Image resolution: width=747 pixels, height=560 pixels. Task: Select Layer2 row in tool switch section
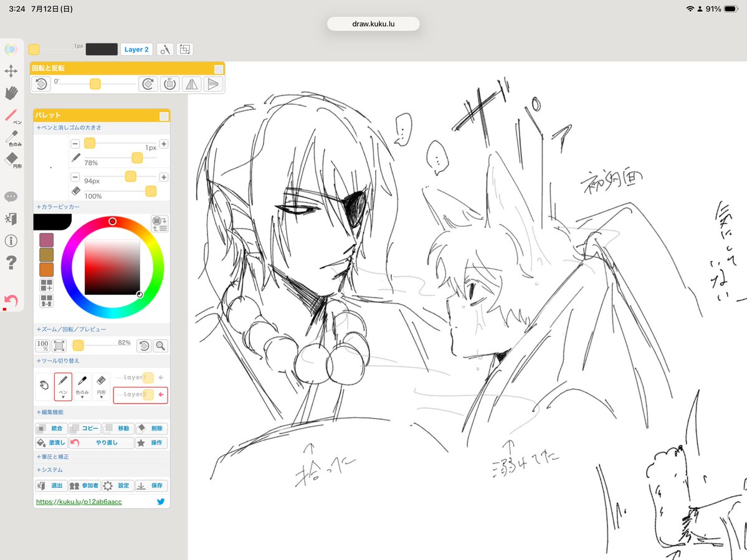point(141,395)
